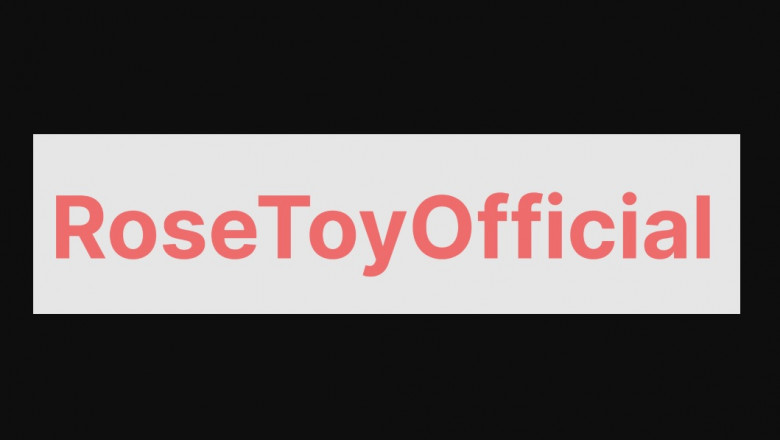Click the capital R in RoseToyOfficial
The image size is (780, 440).
80,227
